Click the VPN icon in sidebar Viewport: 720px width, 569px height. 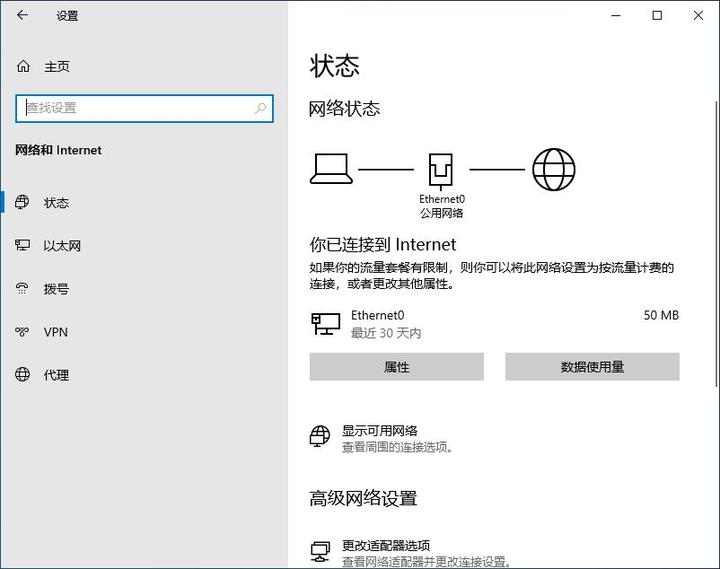pos(23,332)
